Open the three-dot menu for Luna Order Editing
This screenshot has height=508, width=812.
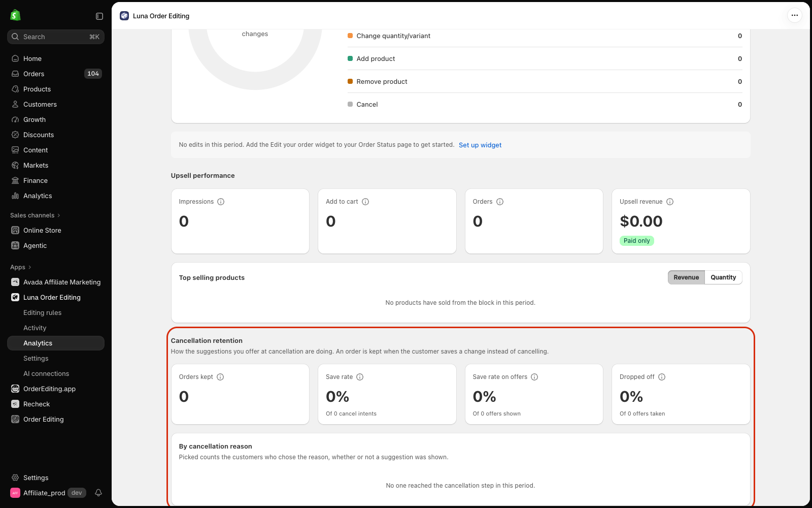[795, 15]
